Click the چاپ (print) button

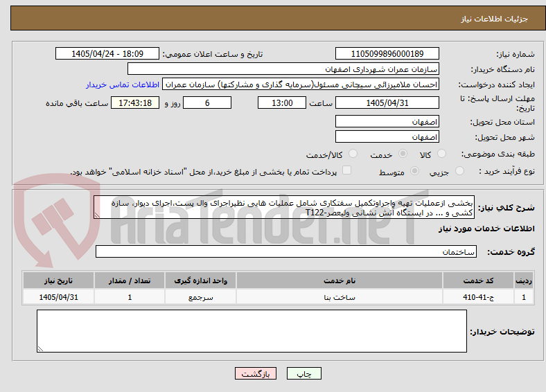(x=303, y=373)
